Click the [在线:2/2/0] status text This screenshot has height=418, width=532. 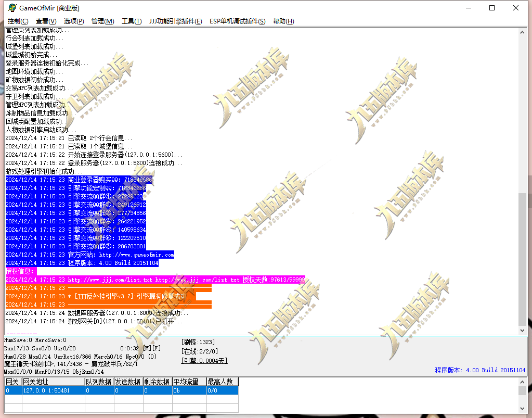(x=200, y=351)
